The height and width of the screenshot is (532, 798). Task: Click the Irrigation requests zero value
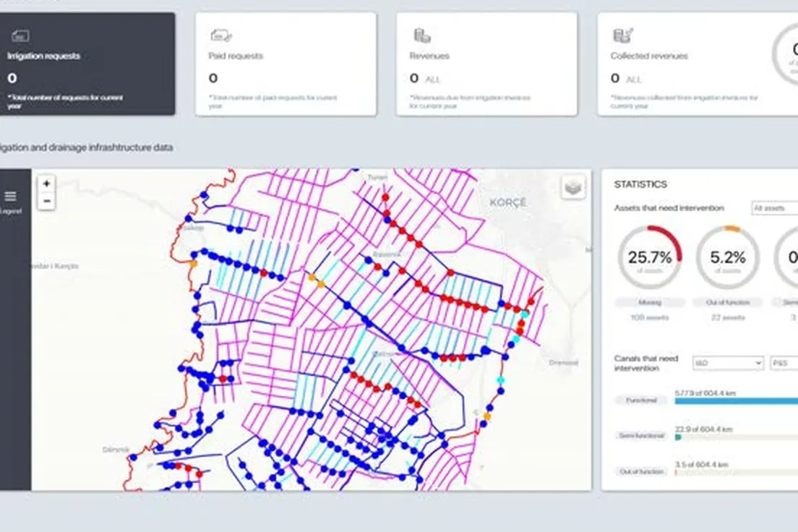(12, 78)
